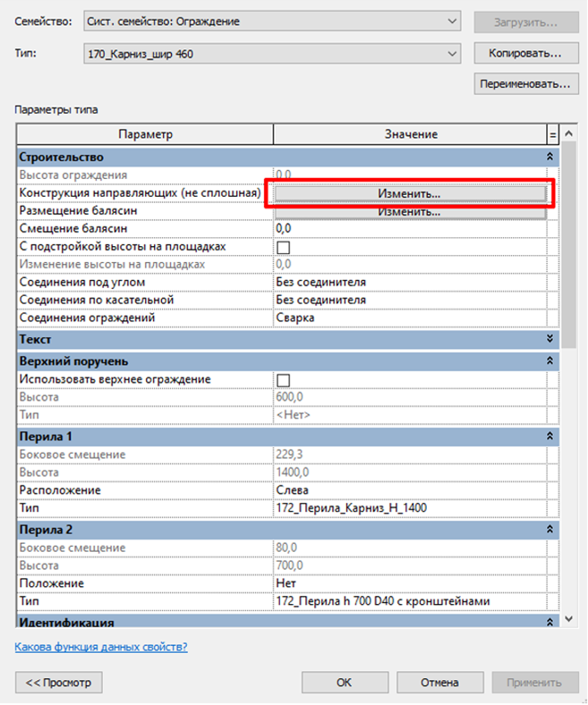
Task: Select Соединения ограждений value Сварка
Action: coord(410,318)
